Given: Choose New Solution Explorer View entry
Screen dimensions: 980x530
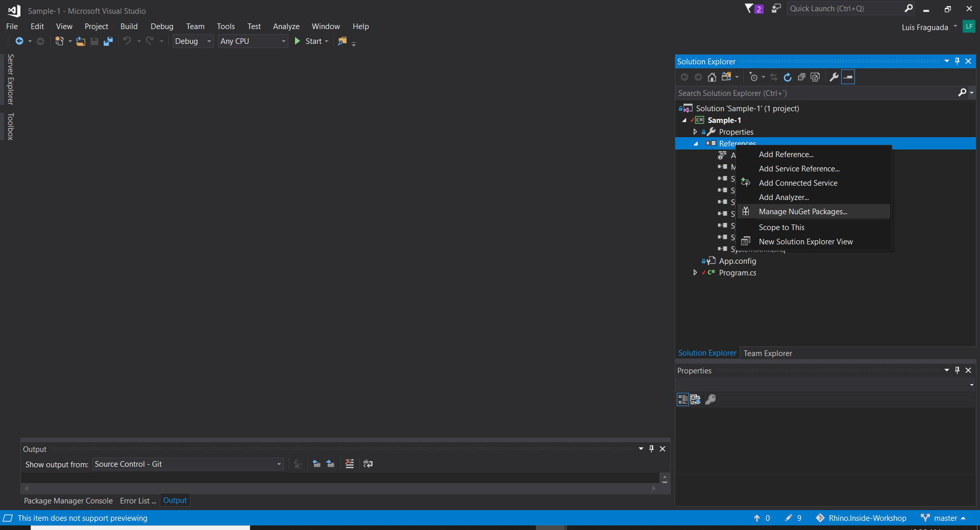Looking at the screenshot, I should 814,242.
